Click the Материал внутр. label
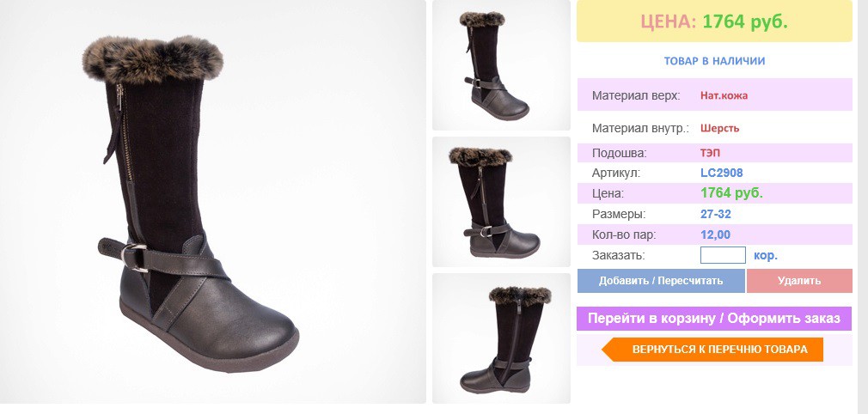Viewport: 868px width, 414px height. pyautogui.click(x=640, y=128)
